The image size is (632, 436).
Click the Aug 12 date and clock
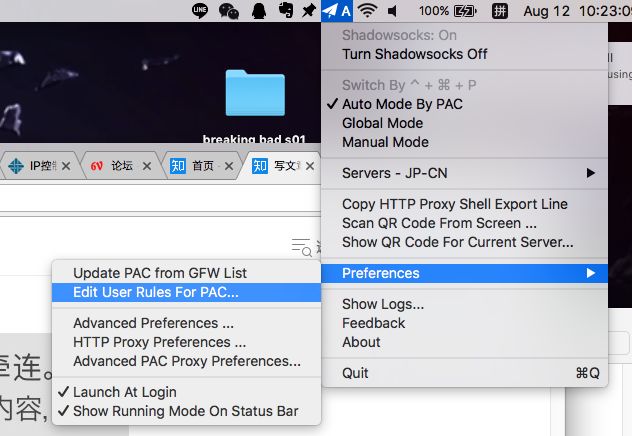click(578, 11)
